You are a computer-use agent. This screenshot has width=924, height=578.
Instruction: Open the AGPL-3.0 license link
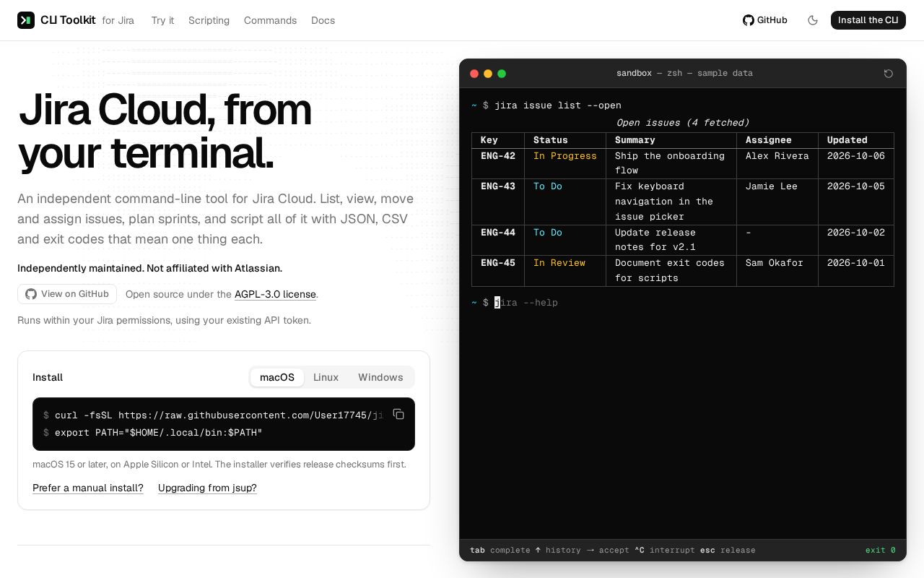275,294
